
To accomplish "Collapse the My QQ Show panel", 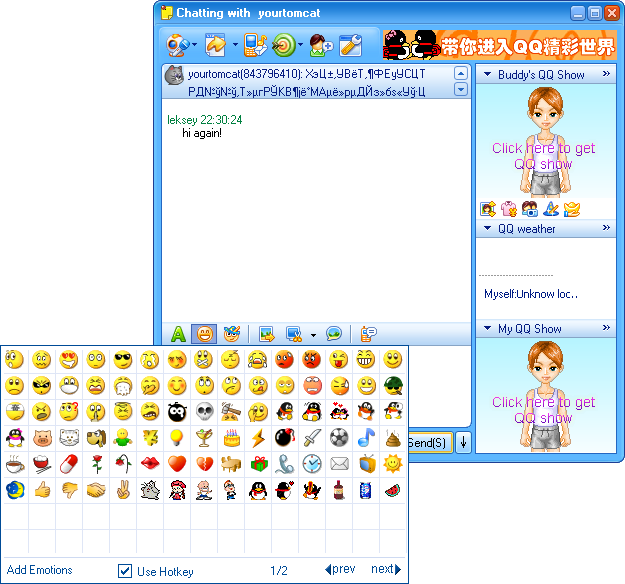I will click(x=487, y=328).
